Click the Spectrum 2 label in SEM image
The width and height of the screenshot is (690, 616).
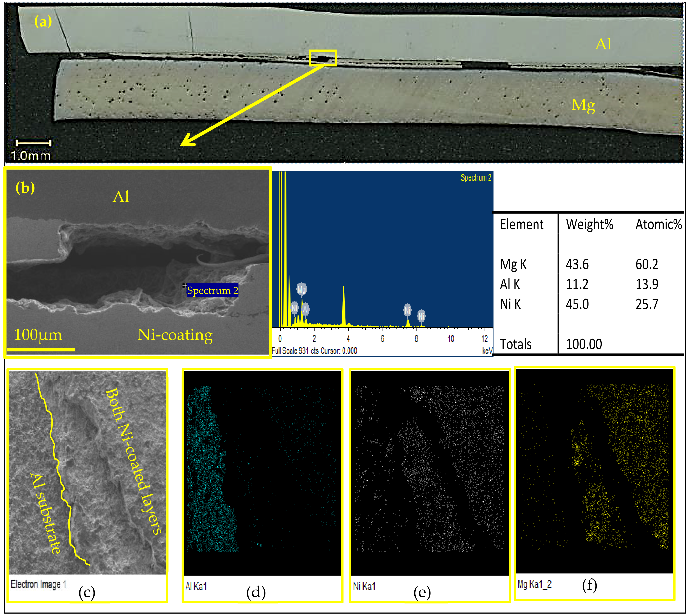(x=212, y=290)
